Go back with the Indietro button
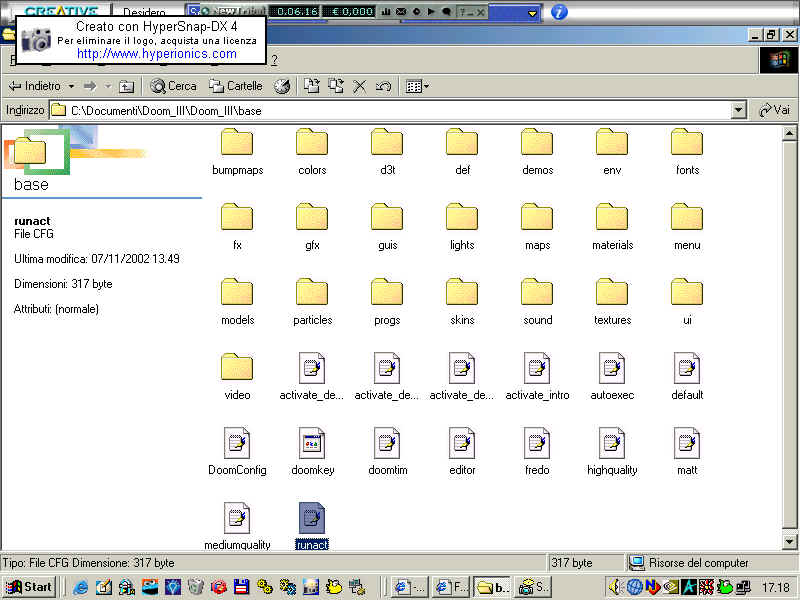Screen dimensions: 800x600 click(x=35, y=86)
